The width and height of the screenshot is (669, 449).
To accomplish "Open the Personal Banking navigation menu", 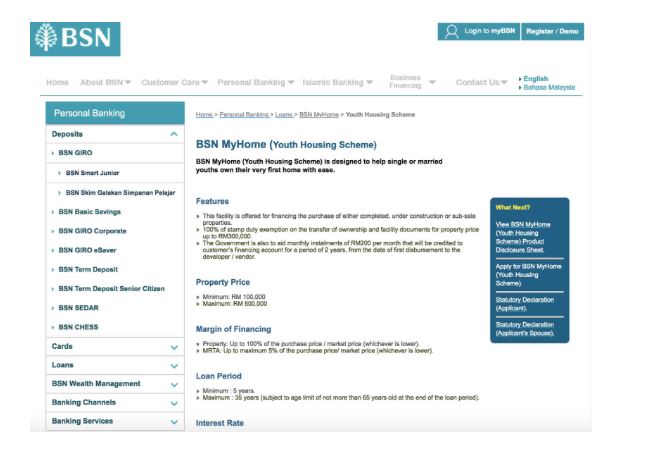I will coord(256,82).
